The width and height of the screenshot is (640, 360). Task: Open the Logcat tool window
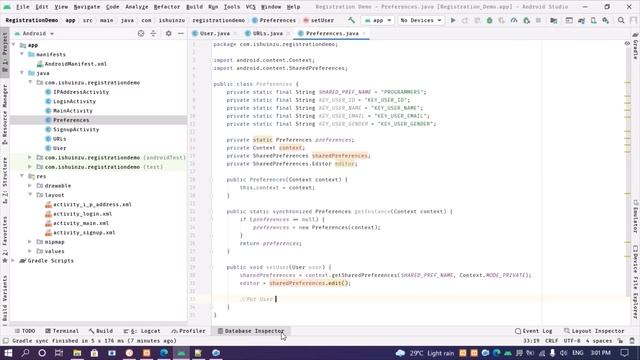coord(142,331)
